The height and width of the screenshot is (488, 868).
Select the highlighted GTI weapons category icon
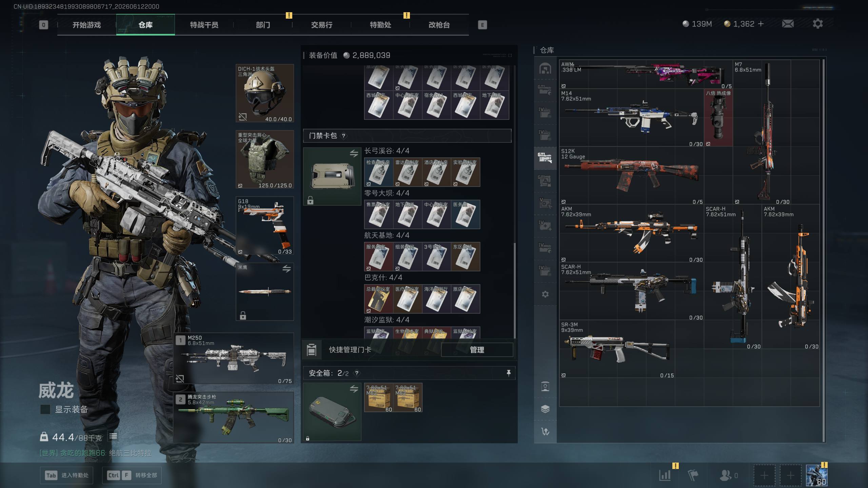pos(545,158)
